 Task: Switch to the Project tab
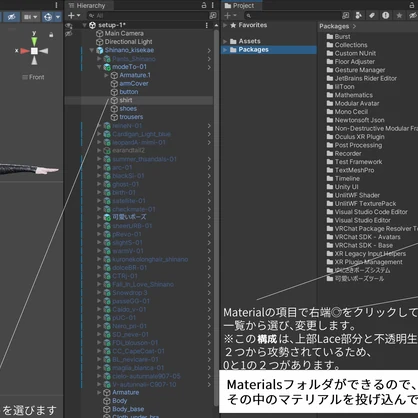(240, 6)
